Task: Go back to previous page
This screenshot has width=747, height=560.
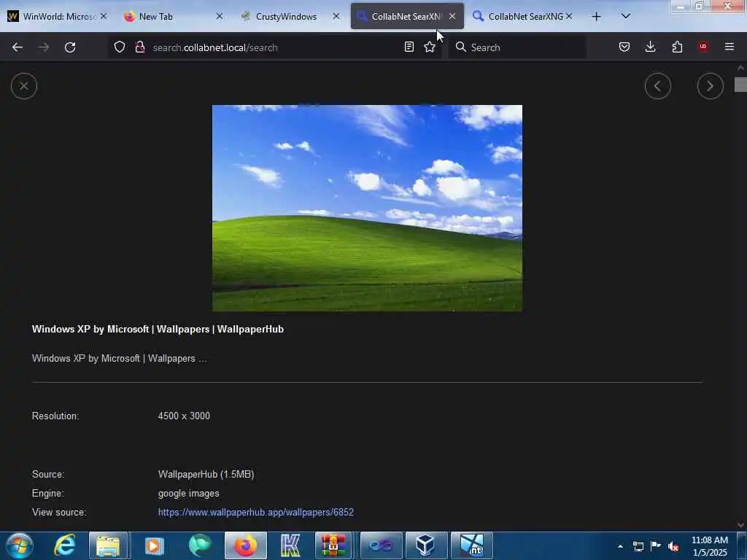Action: point(18,47)
